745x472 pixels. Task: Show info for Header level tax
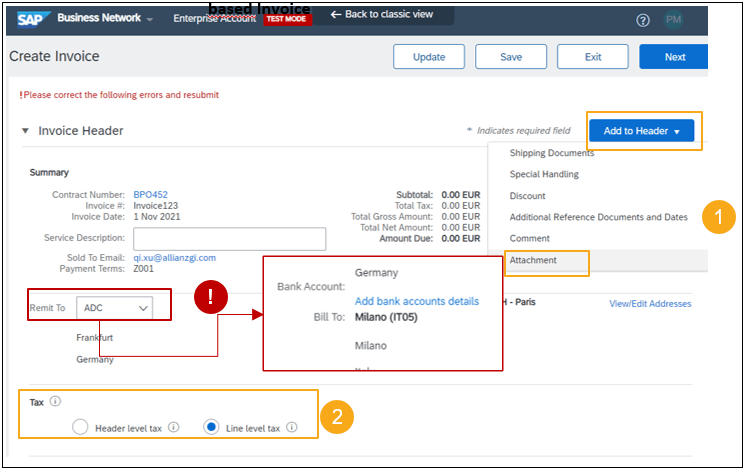click(x=174, y=427)
